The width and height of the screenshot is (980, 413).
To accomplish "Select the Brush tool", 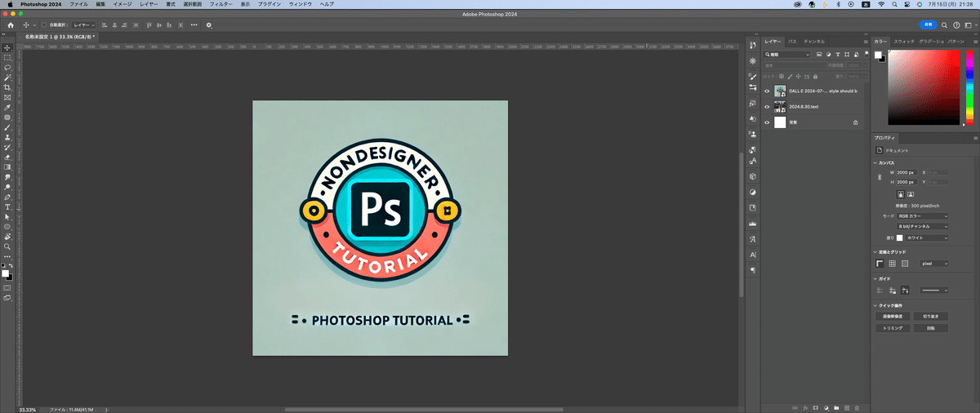I will coord(7,127).
